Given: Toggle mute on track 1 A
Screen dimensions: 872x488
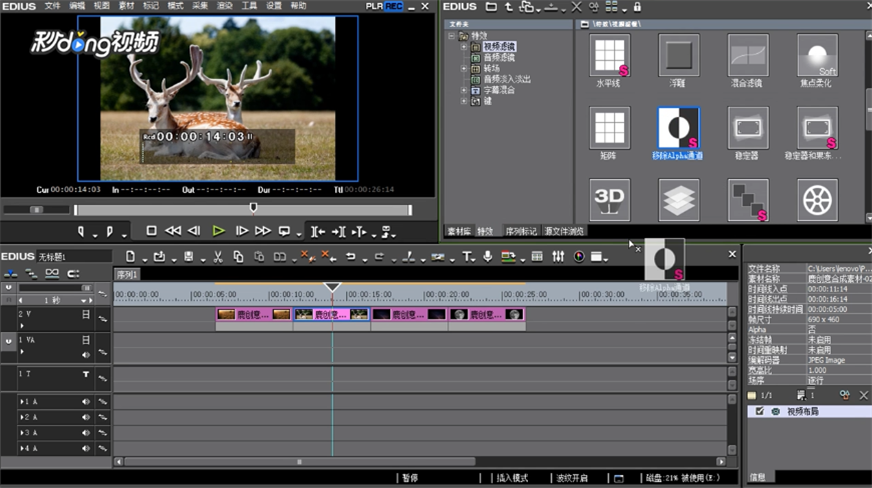Looking at the screenshot, I should point(86,401).
